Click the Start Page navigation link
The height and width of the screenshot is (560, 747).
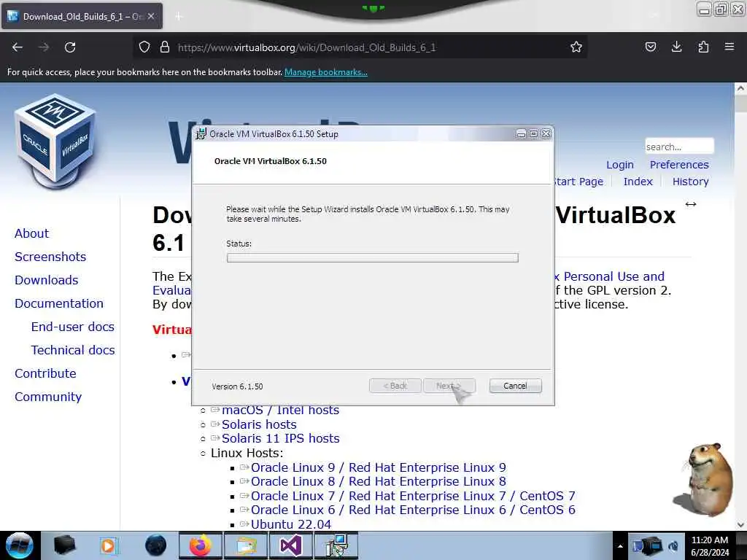click(578, 182)
